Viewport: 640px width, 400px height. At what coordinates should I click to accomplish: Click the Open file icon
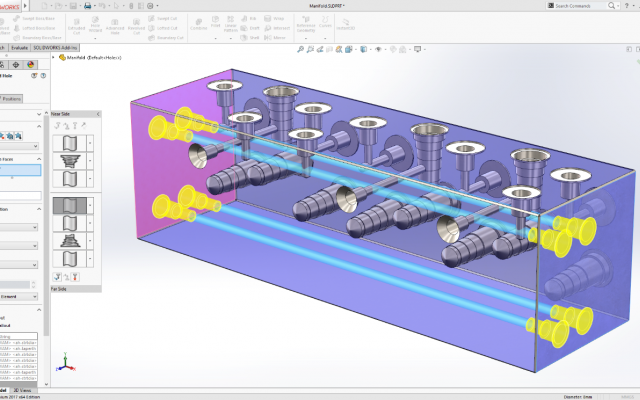click(x=58, y=6)
